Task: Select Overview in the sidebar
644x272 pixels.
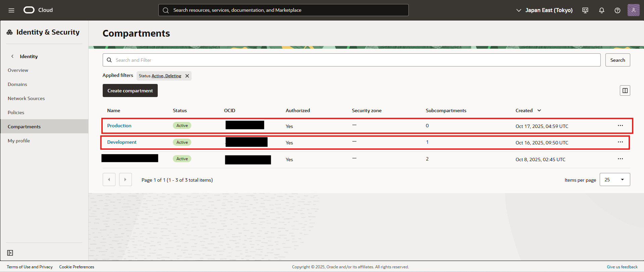Action: [x=18, y=70]
